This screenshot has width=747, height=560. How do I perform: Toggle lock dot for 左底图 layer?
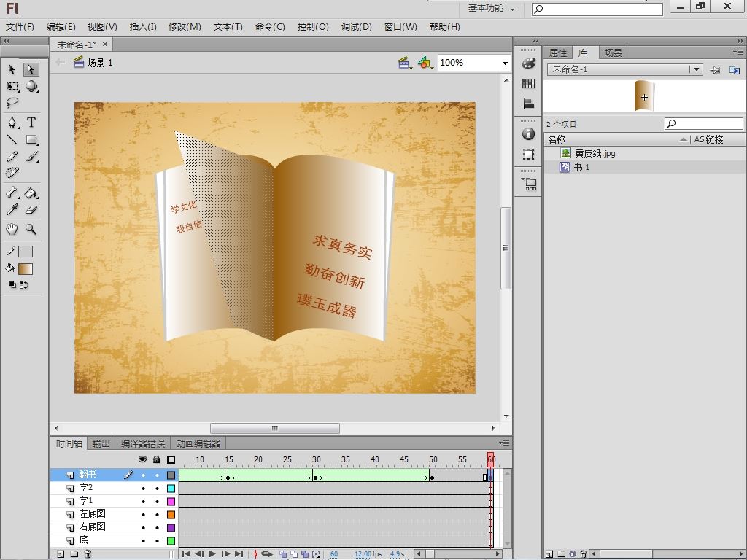click(156, 515)
